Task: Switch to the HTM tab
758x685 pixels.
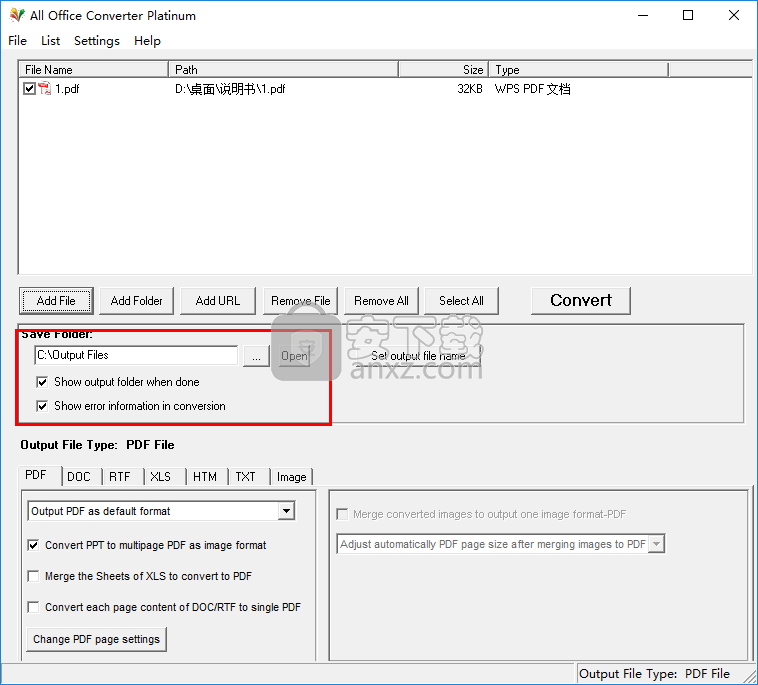Action: pyautogui.click(x=207, y=477)
